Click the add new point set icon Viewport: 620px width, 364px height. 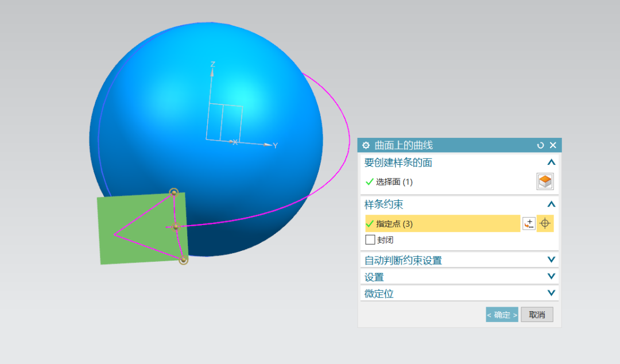click(529, 223)
